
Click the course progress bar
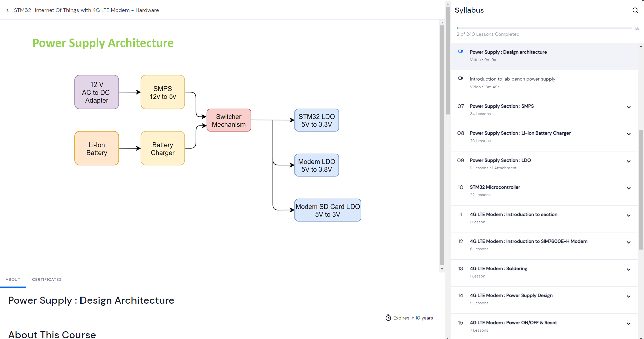coord(544,28)
